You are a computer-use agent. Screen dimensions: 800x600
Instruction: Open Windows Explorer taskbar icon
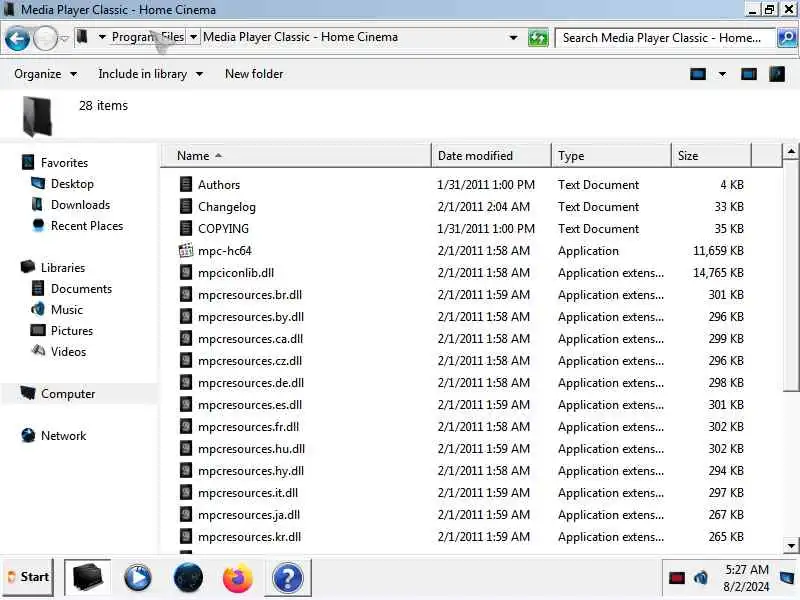(87, 578)
